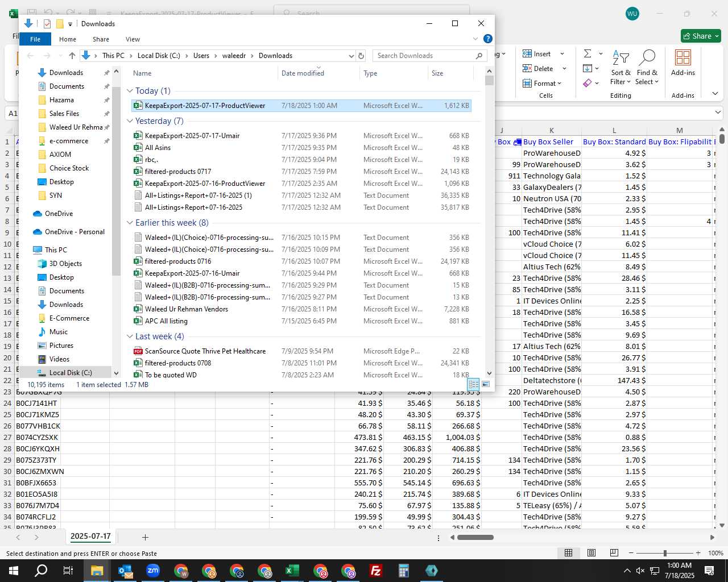This screenshot has width=728, height=582.
Task: Open Excel Format cells dropdown
Action: coord(542,84)
